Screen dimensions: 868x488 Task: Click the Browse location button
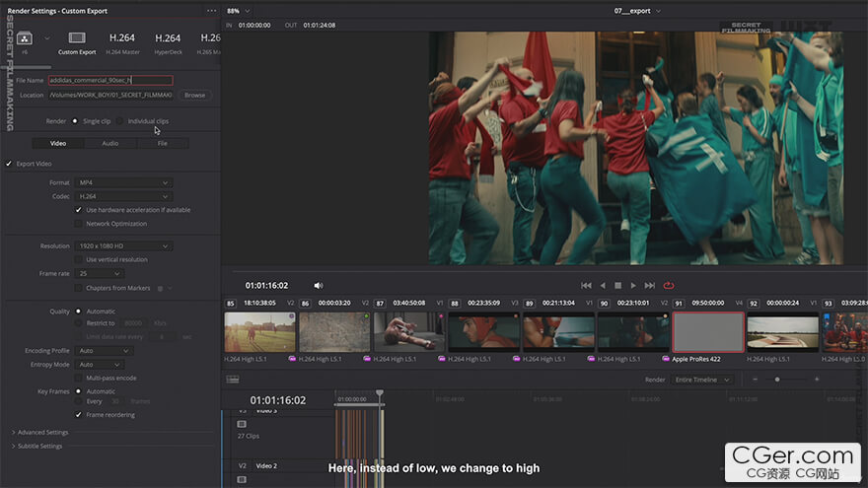195,96
